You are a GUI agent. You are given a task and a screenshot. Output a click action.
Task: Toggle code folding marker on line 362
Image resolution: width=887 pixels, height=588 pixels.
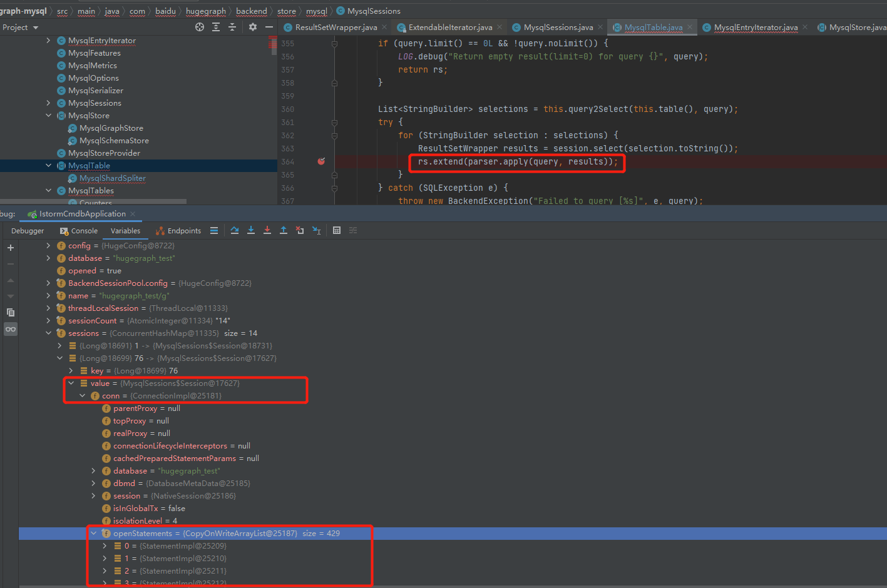(x=334, y=135)
